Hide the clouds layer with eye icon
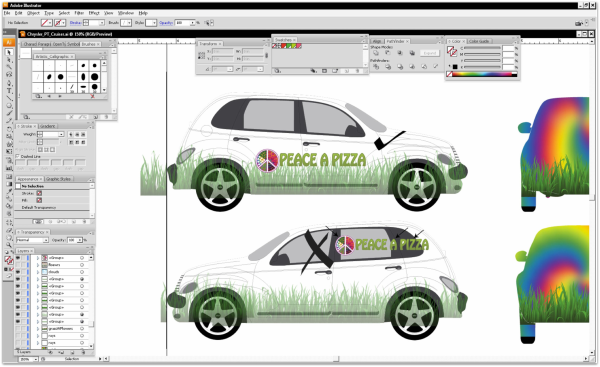This screenshot has height=367, width=600. pyautogui.click(x=18, y=272)
